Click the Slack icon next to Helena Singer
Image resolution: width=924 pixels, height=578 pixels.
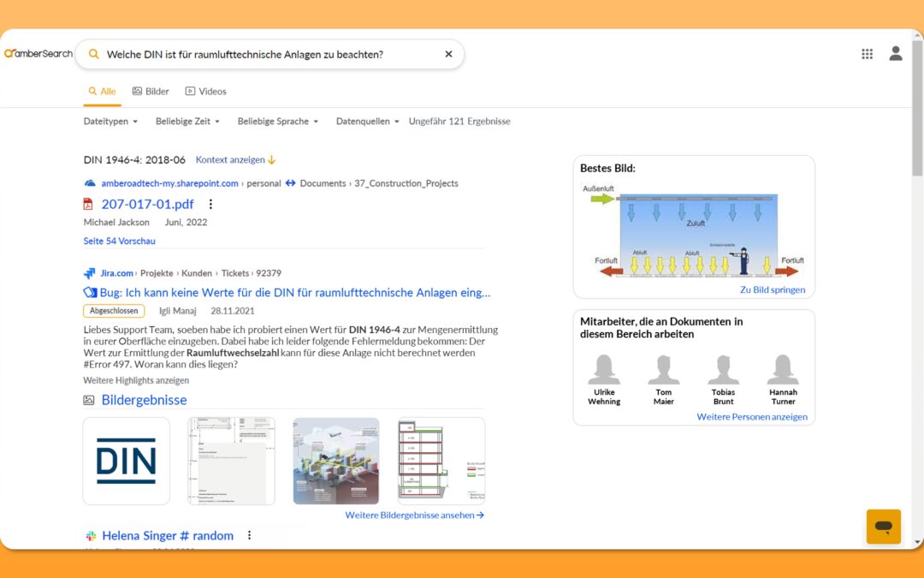[x=91, y=535]
